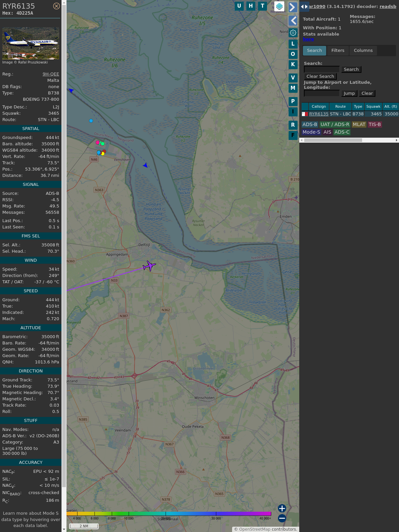Open the map layer switcher icon
Image resolution: width=399 pixels, height=532 pixels.
click(x=279, y=6)
